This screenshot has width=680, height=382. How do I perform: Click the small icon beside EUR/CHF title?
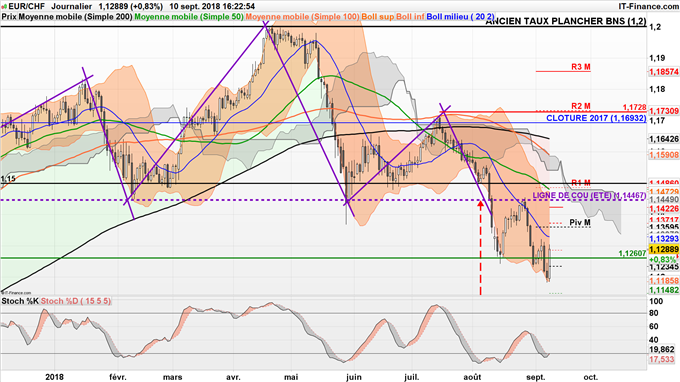click(4, 7)
